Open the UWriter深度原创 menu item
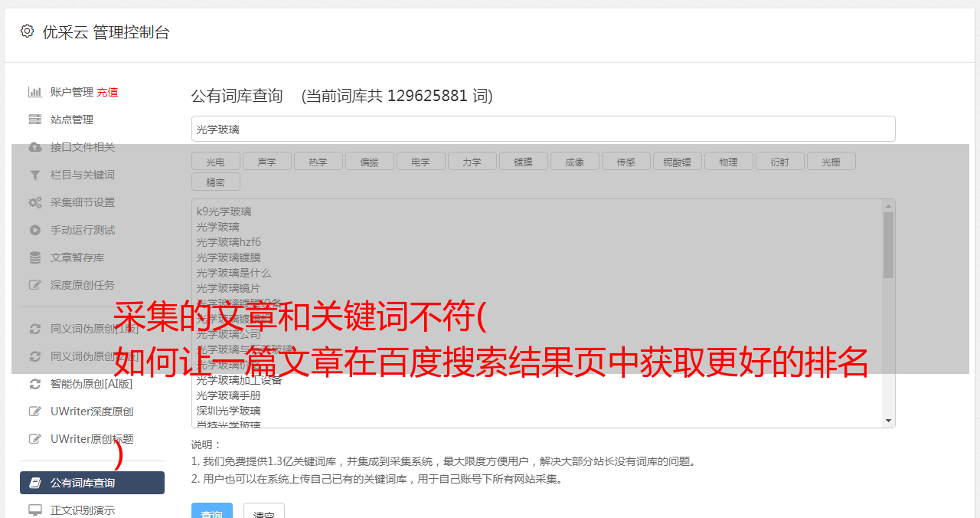The height and width of the screenshot is (518, 980). [92, 411]
